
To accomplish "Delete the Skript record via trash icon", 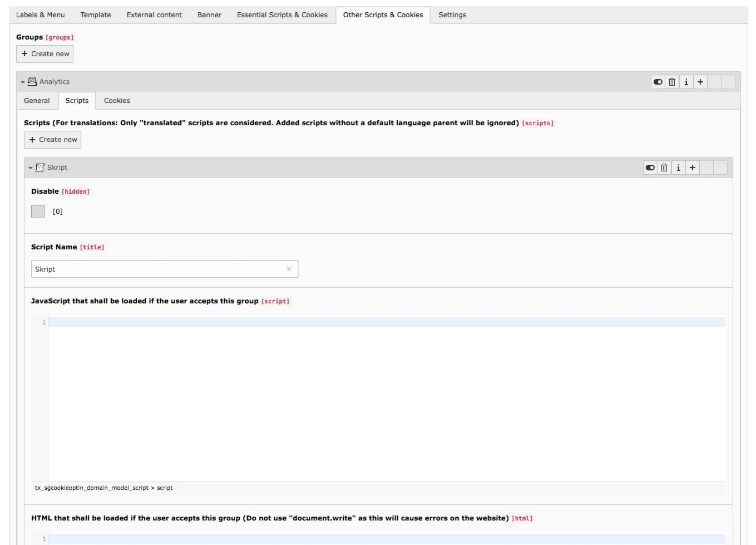I will coord(664,167).
